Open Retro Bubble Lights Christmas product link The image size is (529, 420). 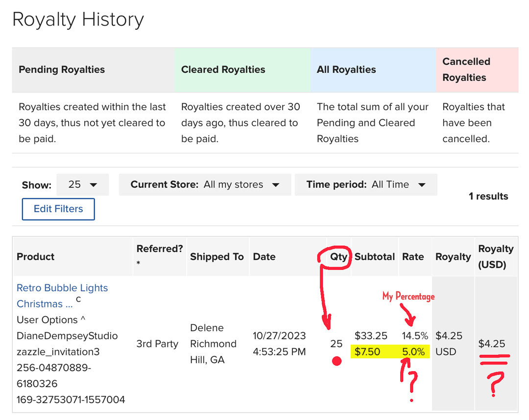pyautogui.click(x=62, y=296)
